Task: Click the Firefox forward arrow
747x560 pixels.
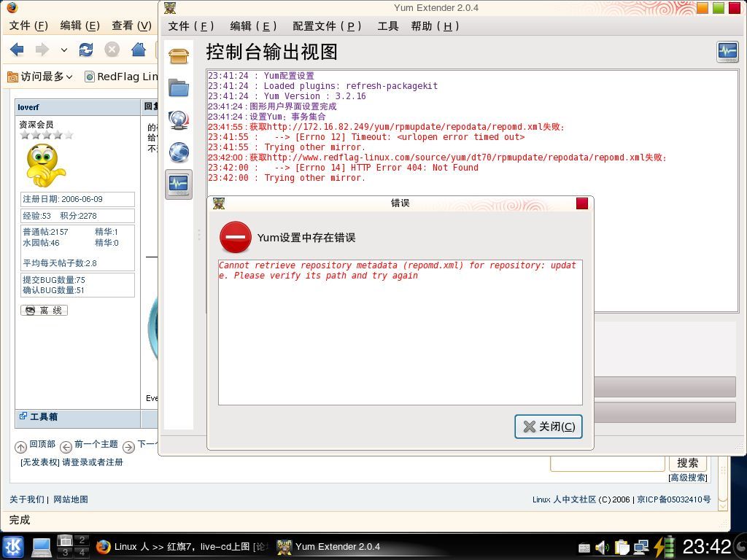Action: click(42, 50)
